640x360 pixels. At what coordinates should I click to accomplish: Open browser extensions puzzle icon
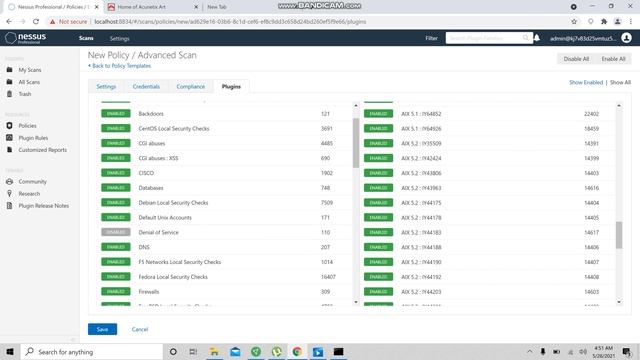click(604, 22)
